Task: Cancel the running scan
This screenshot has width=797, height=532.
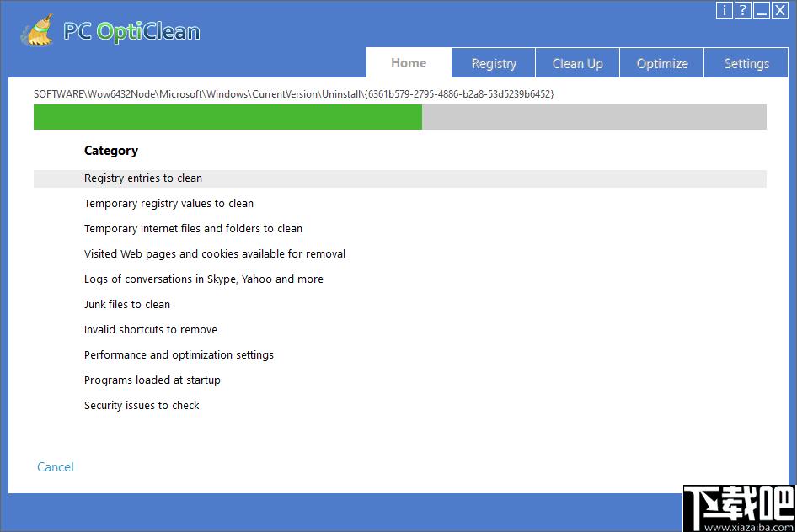Action: (56, 467)
